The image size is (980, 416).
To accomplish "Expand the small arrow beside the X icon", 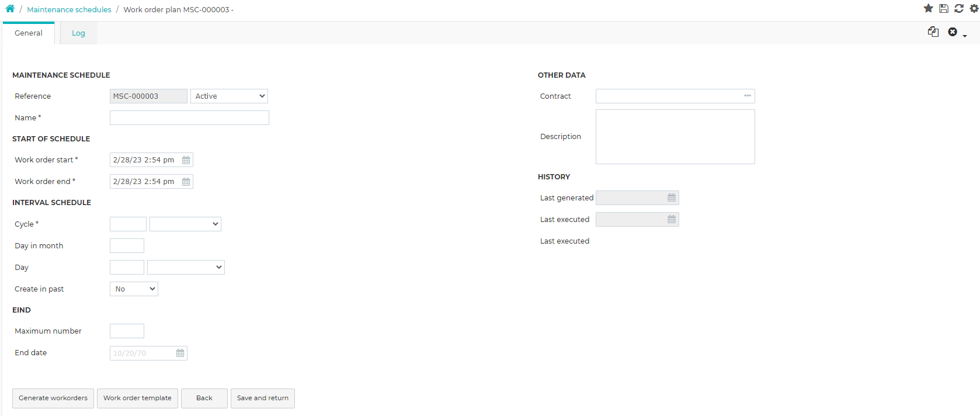I will click(x=965, y=36).
